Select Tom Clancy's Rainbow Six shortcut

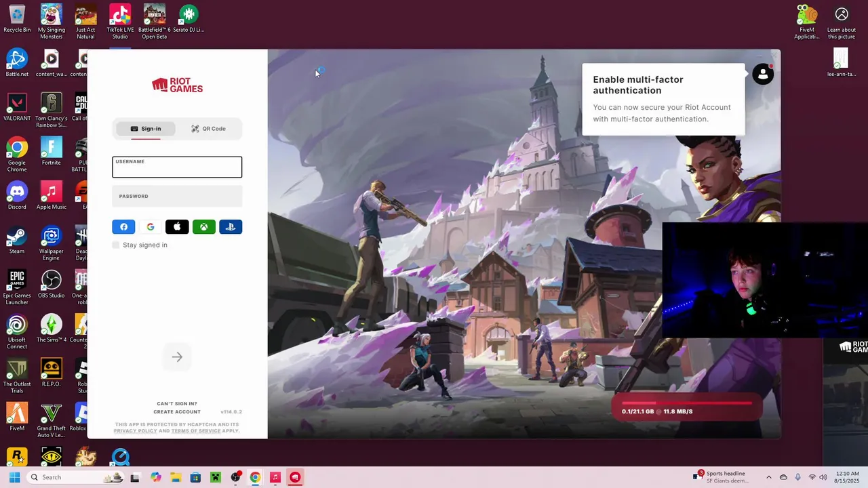pyautogui.click(x=52, y=110)
